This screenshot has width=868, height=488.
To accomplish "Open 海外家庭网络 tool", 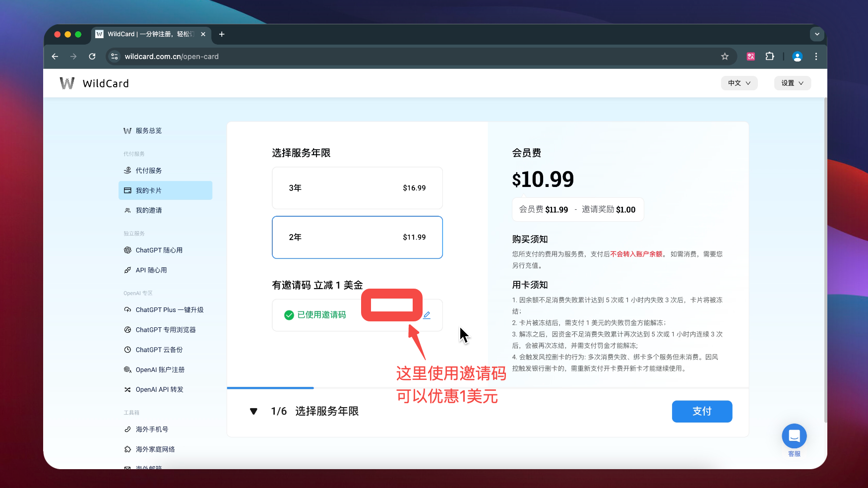I will coord(165,449).
